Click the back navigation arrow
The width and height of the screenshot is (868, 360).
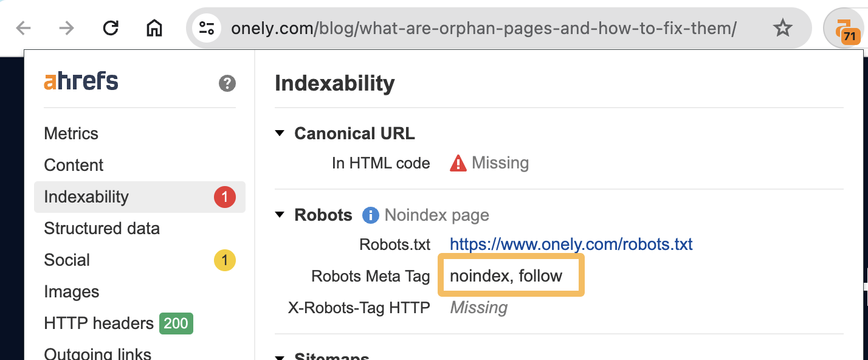pos(22,27)
